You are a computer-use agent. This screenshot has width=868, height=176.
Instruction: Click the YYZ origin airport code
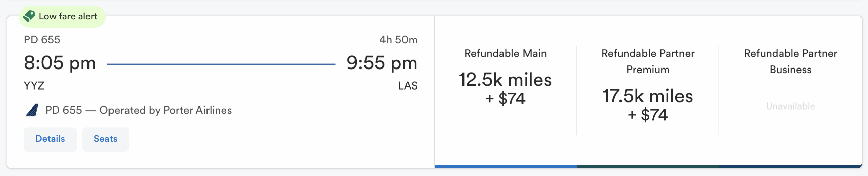pyautogui.click(x=34, y=85)
